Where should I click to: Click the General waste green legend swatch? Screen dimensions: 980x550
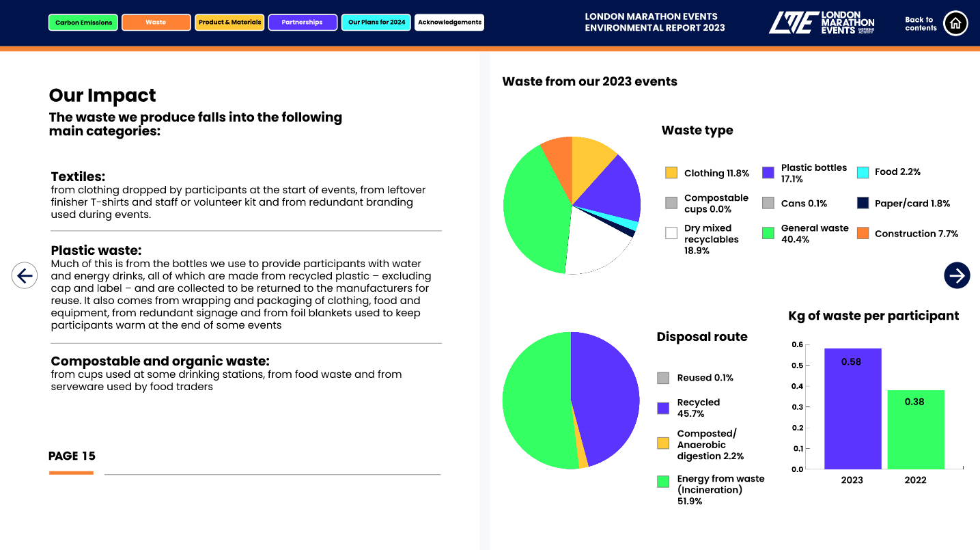[x=768, y=234]
